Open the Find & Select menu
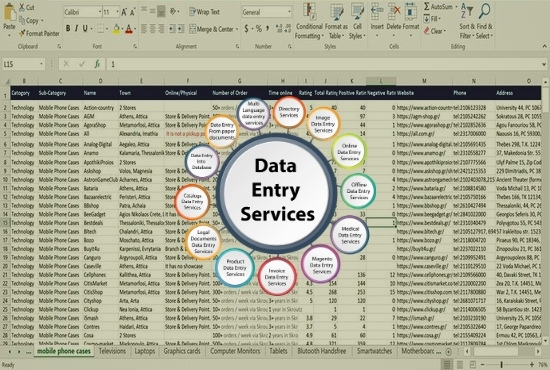The width and height of the screenshot is (550, 370). [484, 21]
